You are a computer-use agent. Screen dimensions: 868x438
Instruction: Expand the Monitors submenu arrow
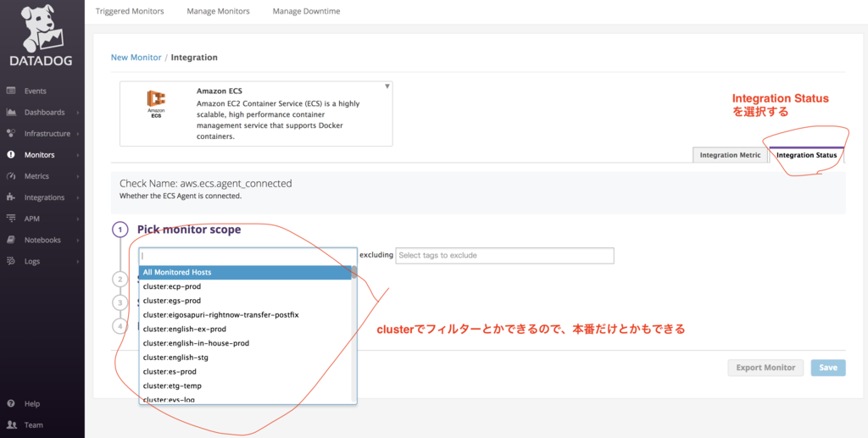point(78,155)
